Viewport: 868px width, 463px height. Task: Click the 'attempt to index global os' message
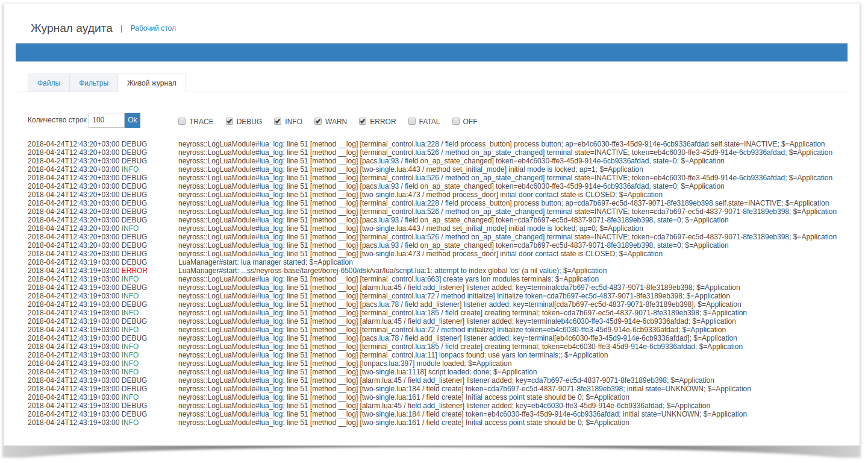pos(392,271)
